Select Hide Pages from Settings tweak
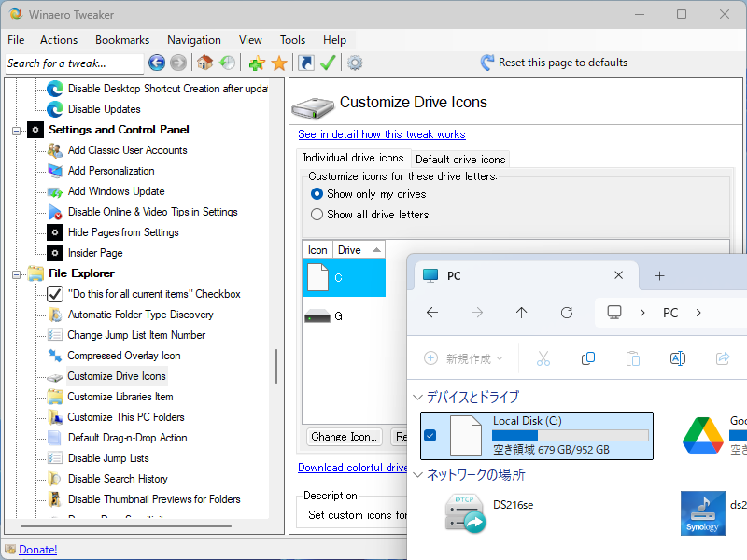The width and height of the screenshot is (747, 560). tap(123, 232)
